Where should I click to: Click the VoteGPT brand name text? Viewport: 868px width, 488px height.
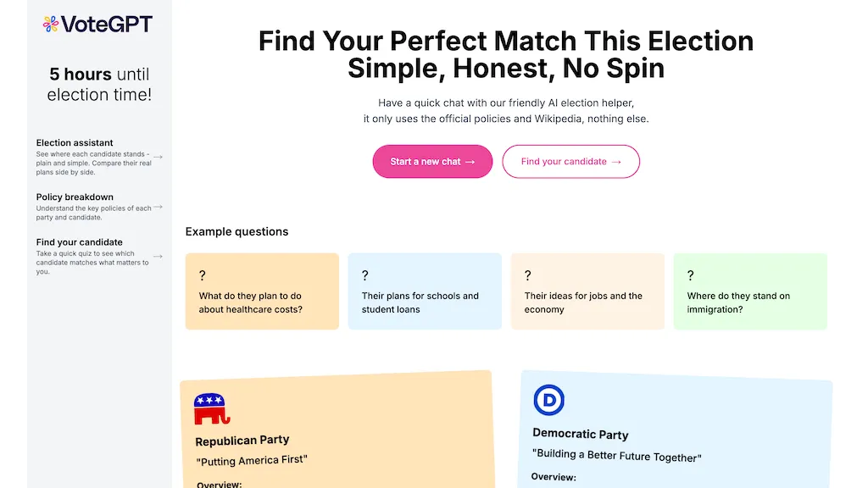point(107,24)
